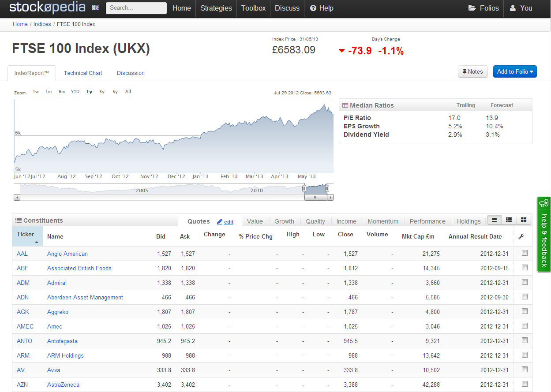551x392 pixels.
Task: Open the AstraZeneca company link
Action: pos(64,385)
